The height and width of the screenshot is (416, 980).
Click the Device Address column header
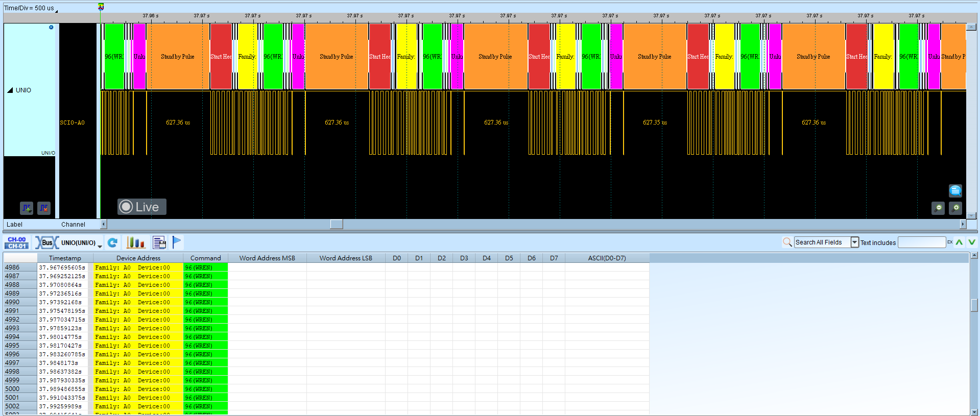pyautogui.click(x=138, y=258)
